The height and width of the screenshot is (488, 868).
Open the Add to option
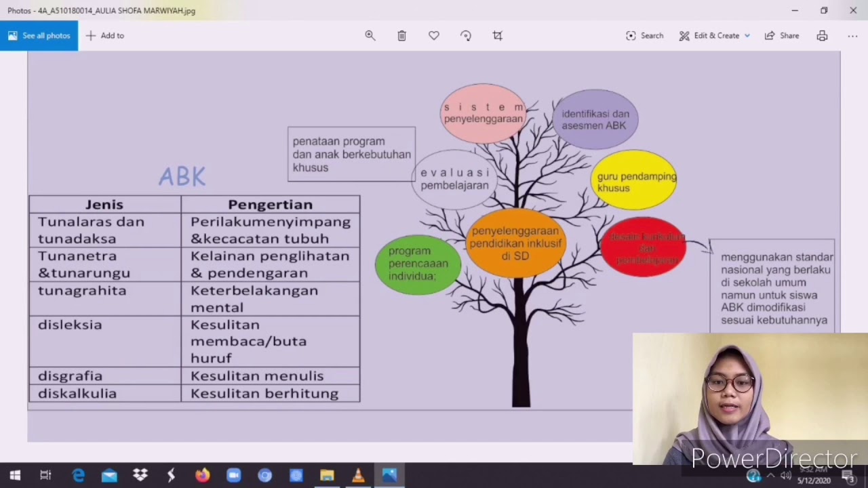pyautogui.click(x=105, y=36)
